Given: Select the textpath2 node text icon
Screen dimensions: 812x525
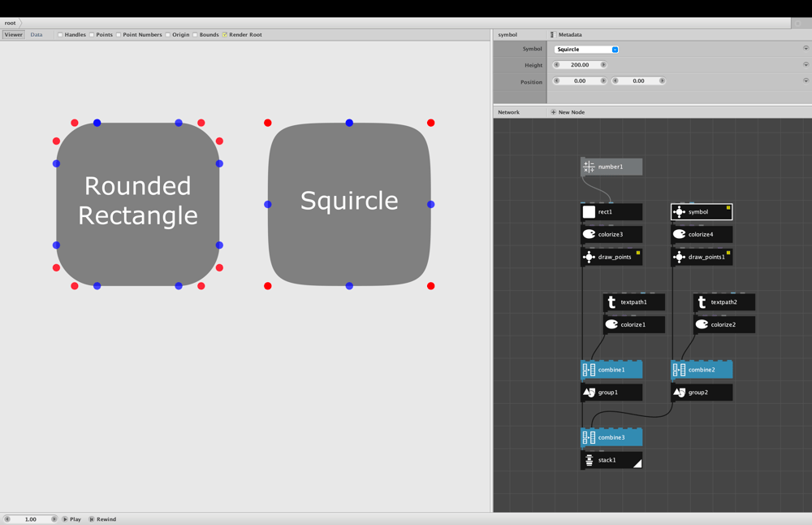Looking at the screenshot, I should 702,302.
